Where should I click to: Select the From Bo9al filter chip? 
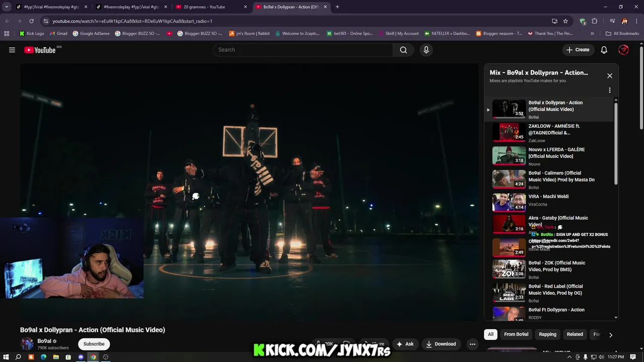(x=516, y=334)
